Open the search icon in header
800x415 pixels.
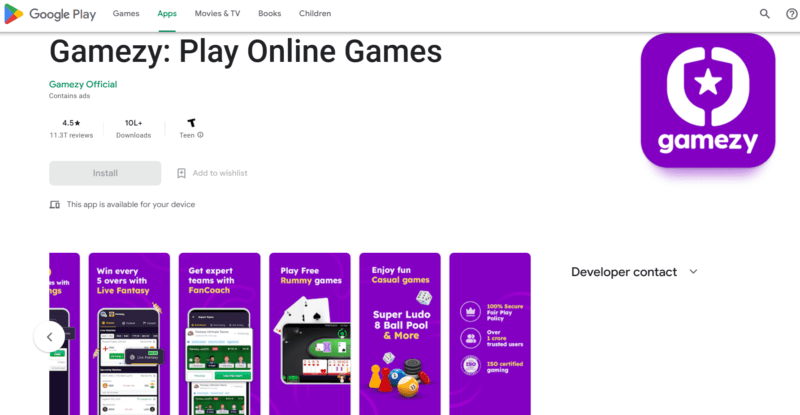[764, 14]
